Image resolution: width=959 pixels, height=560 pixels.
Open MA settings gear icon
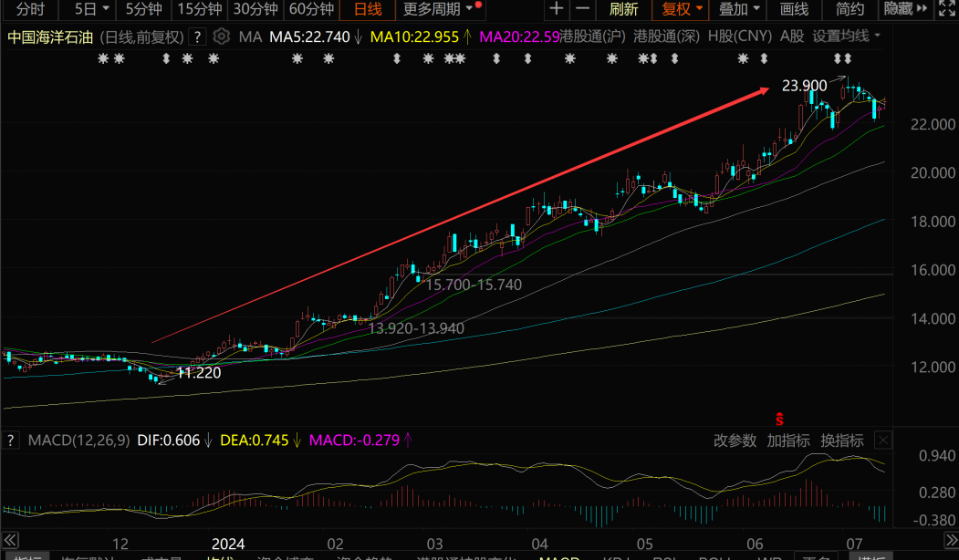pos(222,36)
